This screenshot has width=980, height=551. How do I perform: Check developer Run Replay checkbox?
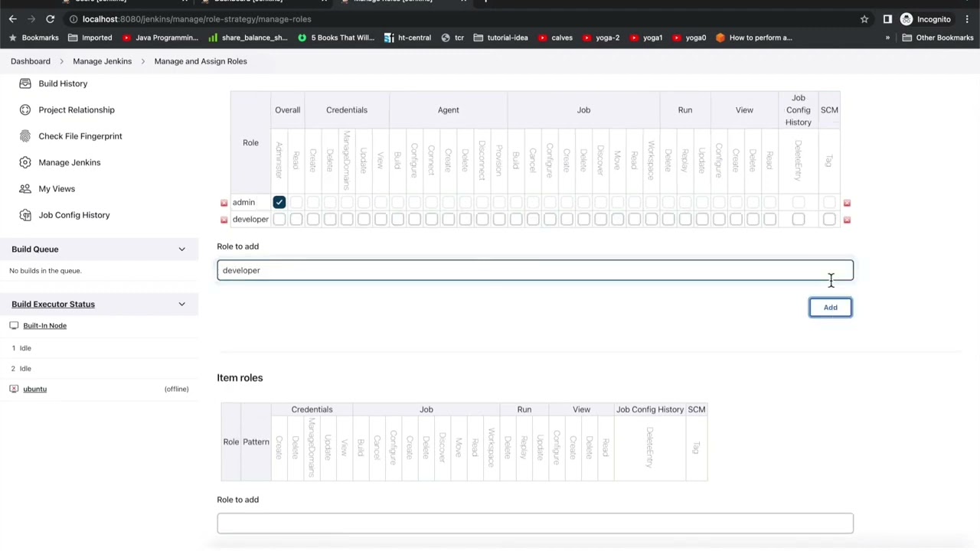pos(685,220)
